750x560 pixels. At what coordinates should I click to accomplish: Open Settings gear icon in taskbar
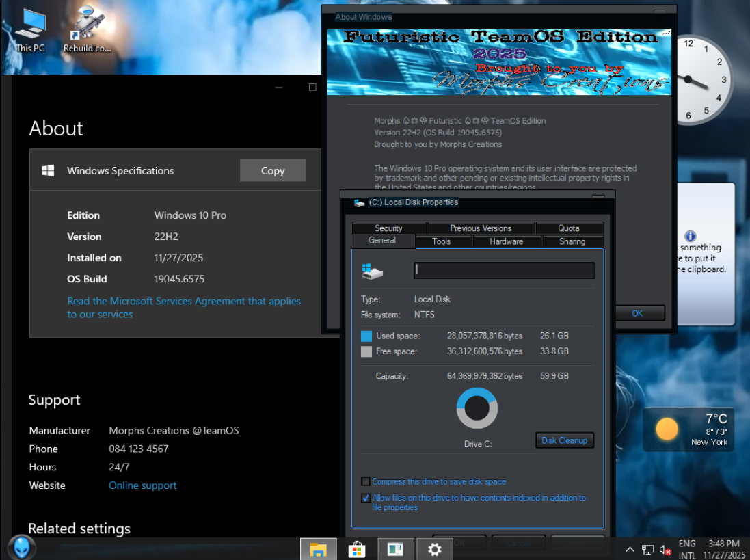coord(434,549)
